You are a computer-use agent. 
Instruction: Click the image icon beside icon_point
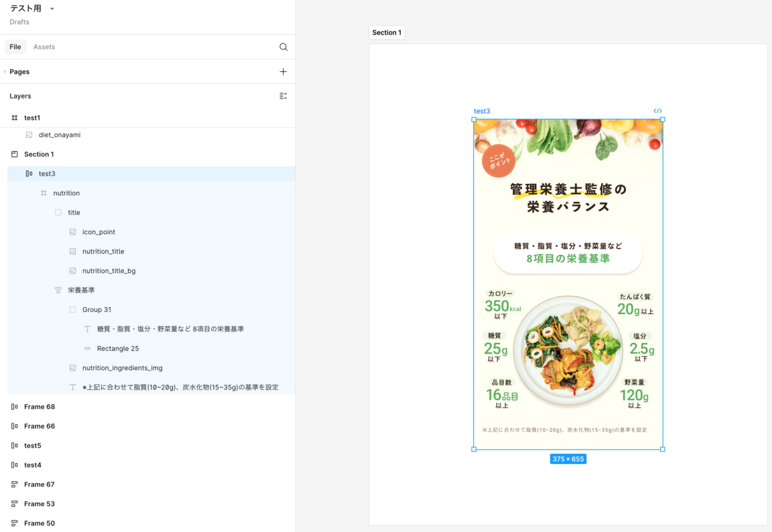coord(73,232)
